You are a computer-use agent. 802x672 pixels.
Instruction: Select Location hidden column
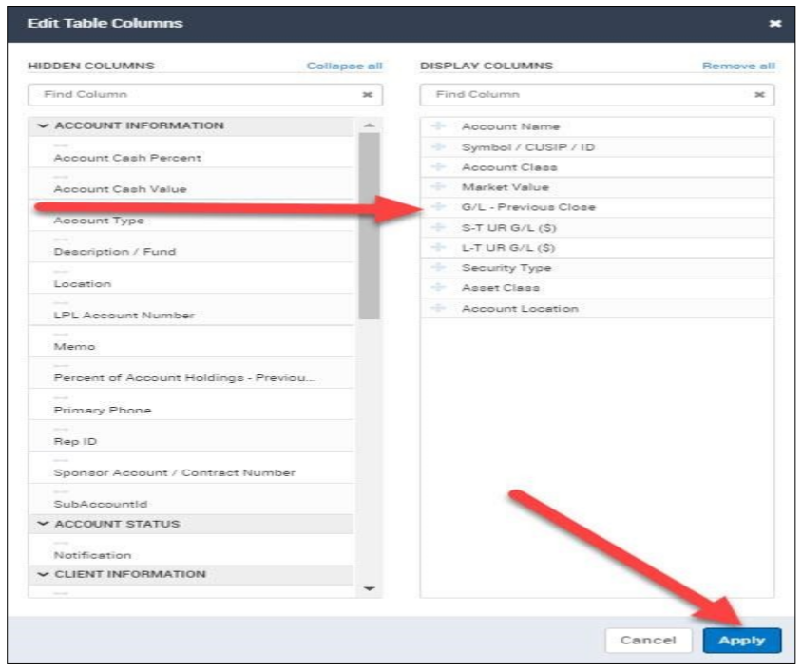pyautogui.click(x=191, y=278)
